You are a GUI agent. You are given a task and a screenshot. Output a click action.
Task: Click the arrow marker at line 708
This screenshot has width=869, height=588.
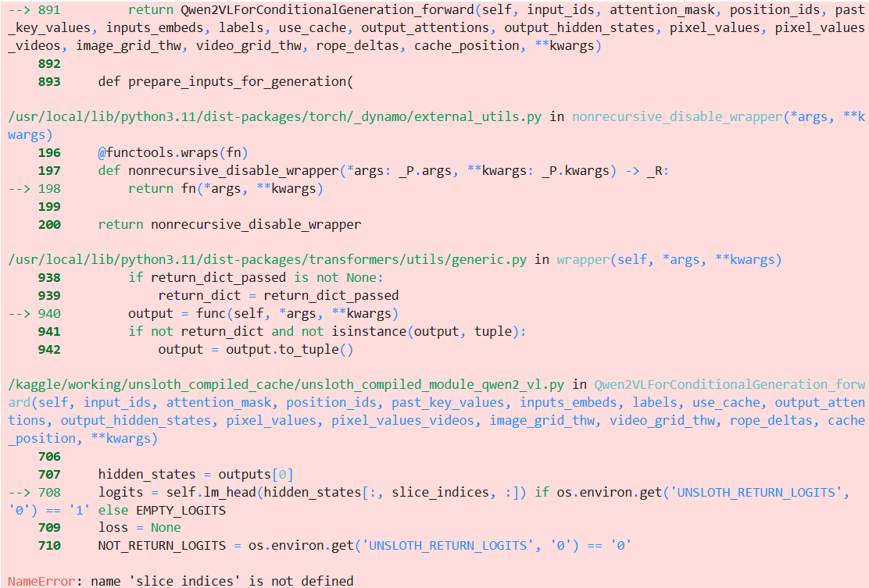pos(20,493)
